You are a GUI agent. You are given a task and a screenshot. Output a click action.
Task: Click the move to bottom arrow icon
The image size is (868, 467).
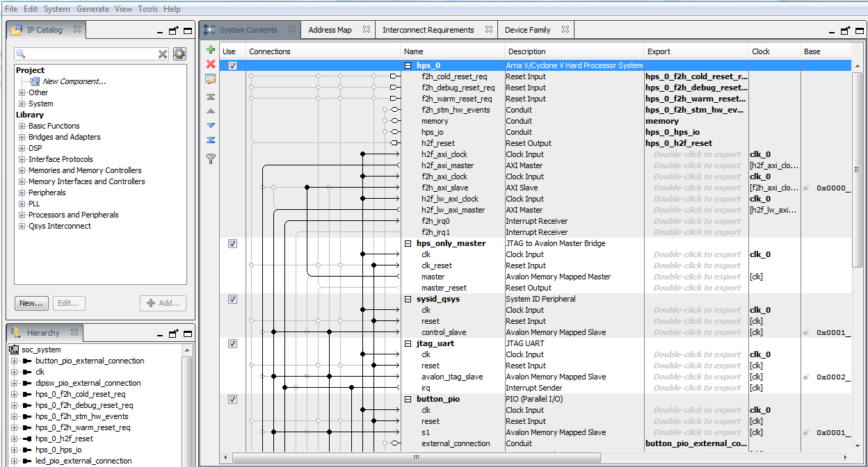[x=211, y=140]
